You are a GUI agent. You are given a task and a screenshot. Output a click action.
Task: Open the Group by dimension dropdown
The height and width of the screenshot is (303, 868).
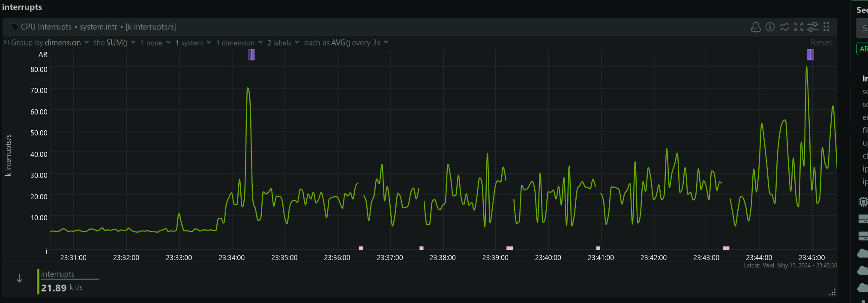click(x=50, y=43)
